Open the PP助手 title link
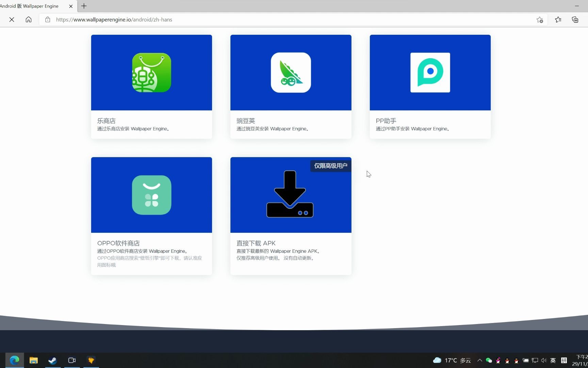Viewport: 588px width, 368px height. coord(386,121)
